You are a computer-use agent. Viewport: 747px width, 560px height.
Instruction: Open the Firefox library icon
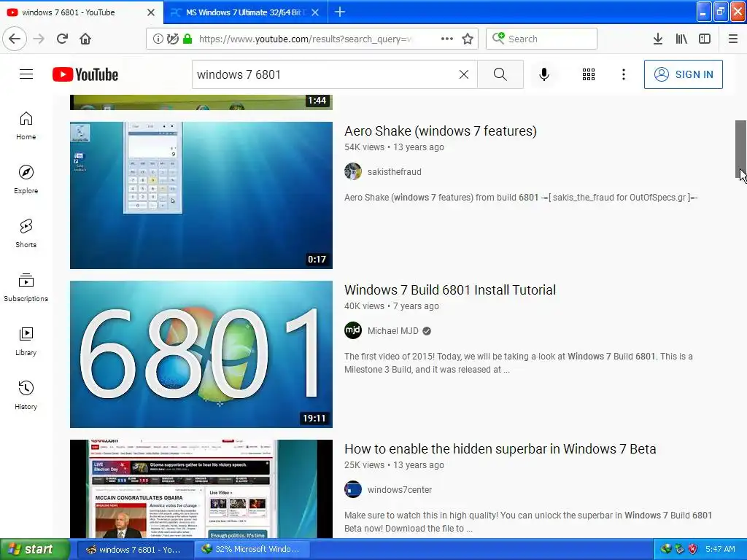[681, 39]
